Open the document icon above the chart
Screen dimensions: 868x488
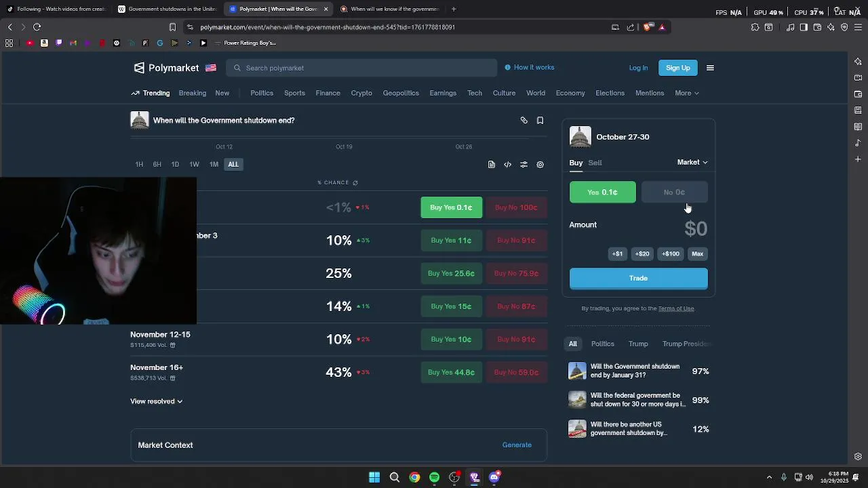(x=491, y=165)
